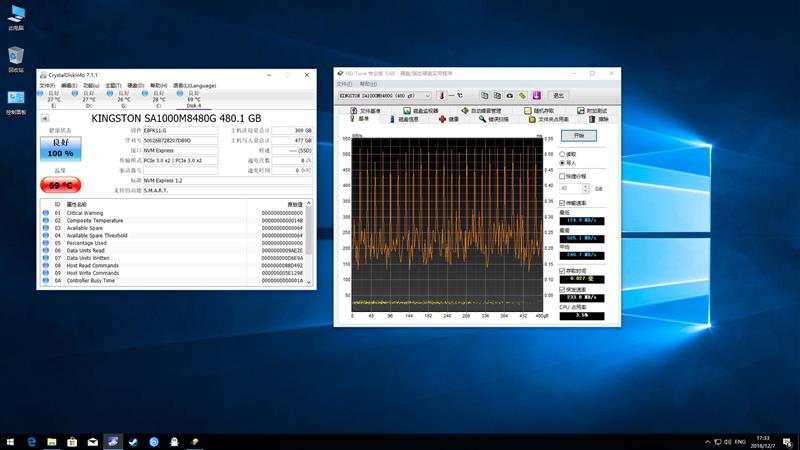
Task: Open File Explorer from taskbar
Action: pos(52,442)
